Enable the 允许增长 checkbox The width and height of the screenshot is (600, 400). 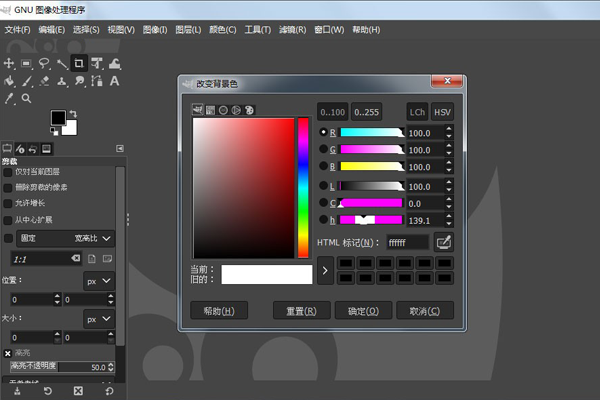coord(7,203)
